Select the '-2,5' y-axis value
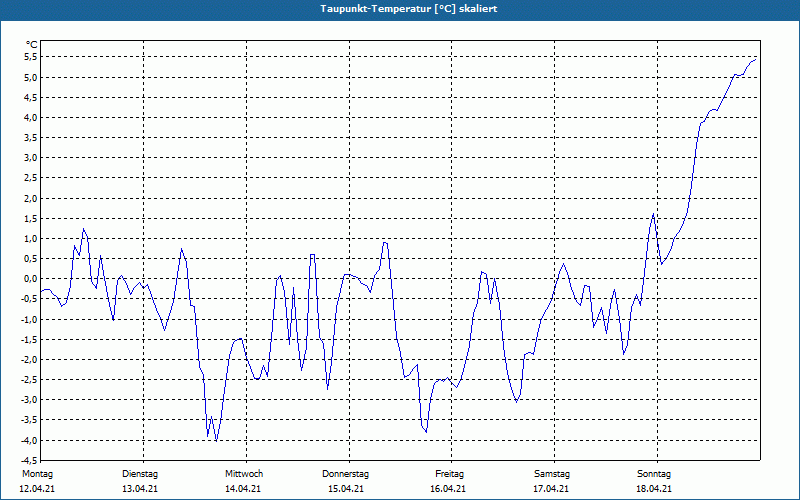Image resolution: width=800 pixels, height=500 pixels. [30, 380]
